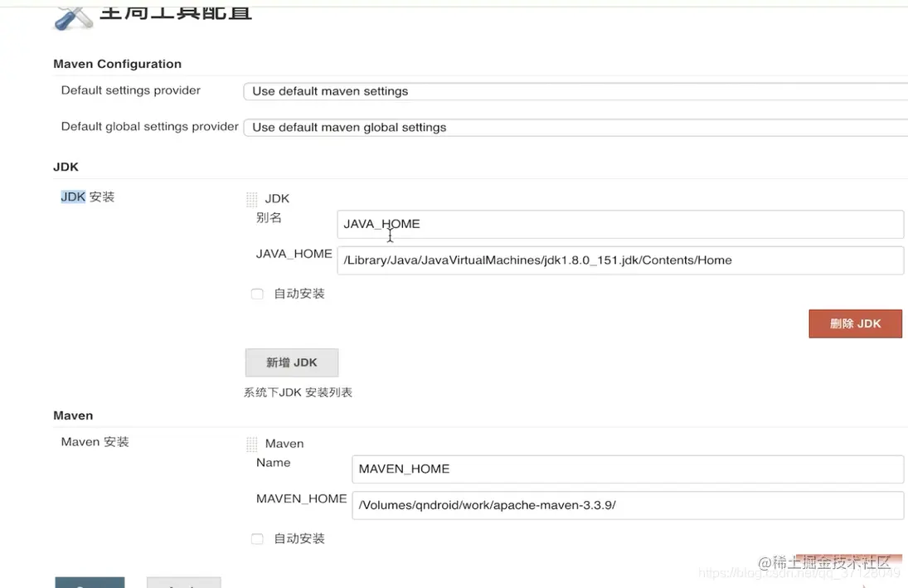The height and width of the screenshot is (588, 908).
Task: Click inside the JAVA_HOME alias input field
Action: pos(620,224)
